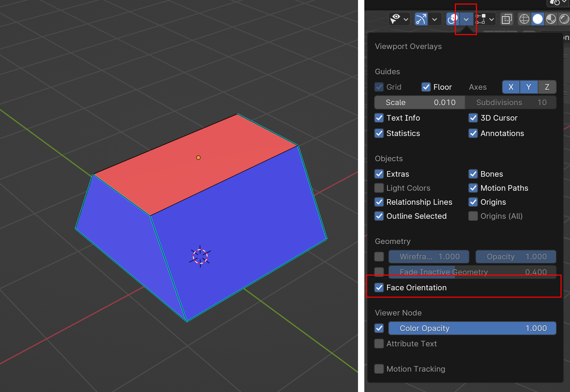The image size is (570, 392).
Task: Disable Outline Selected
Action: click(x=379, y=216)
